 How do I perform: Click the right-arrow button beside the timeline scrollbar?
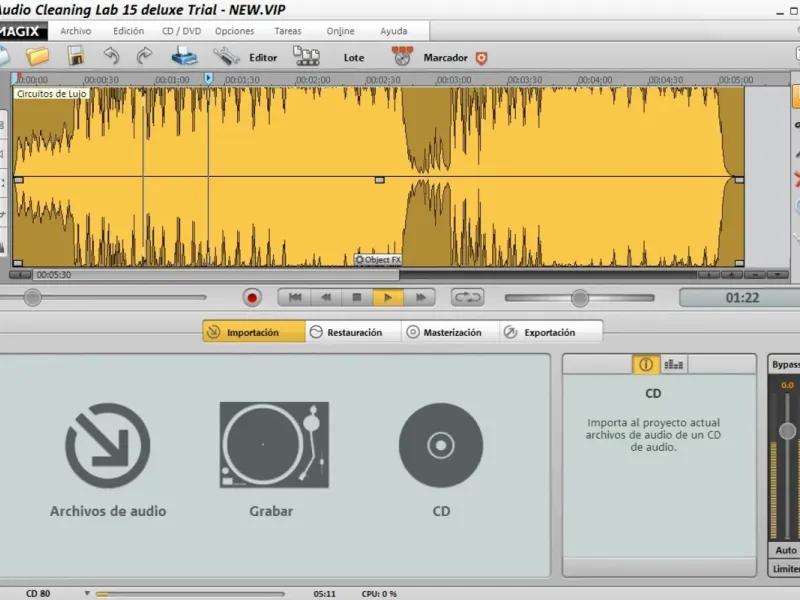tap(708, 274)
